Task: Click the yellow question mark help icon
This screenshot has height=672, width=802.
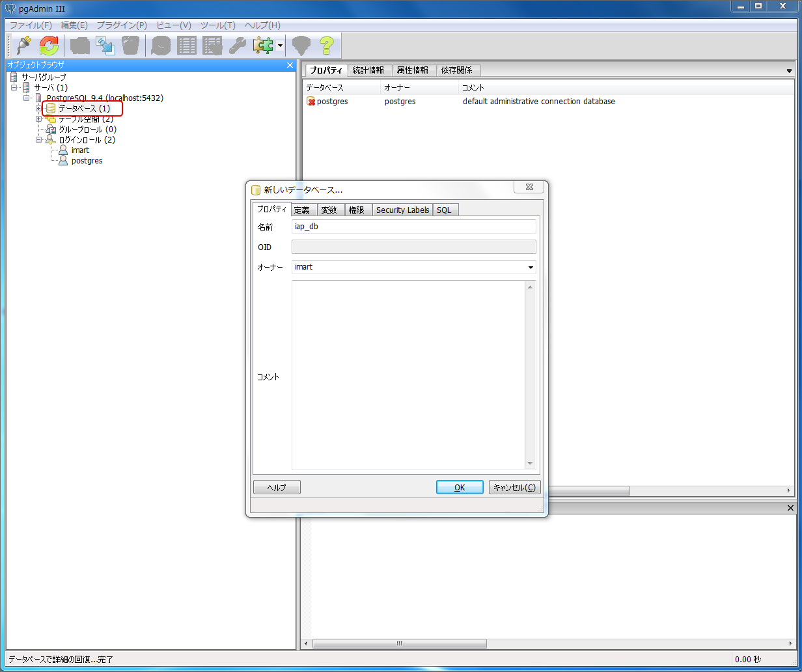Action: click(x=326, y=46)
